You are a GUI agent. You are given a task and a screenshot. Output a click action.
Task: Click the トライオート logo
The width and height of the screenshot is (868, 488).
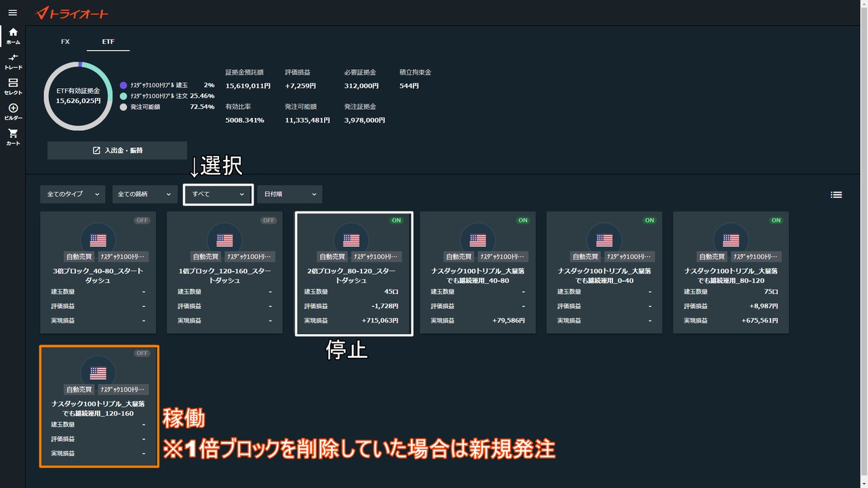pyautogui.click(x=71, y=13)
